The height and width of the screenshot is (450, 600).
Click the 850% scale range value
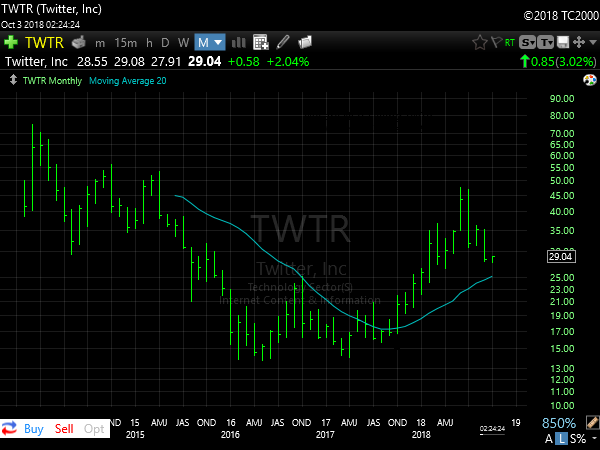pos(559,423)
